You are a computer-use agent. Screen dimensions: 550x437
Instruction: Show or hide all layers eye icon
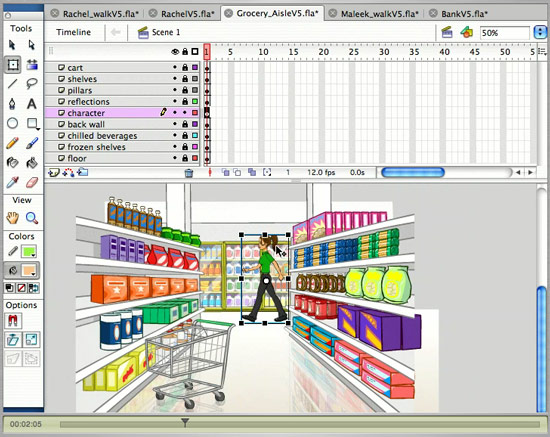175,52
